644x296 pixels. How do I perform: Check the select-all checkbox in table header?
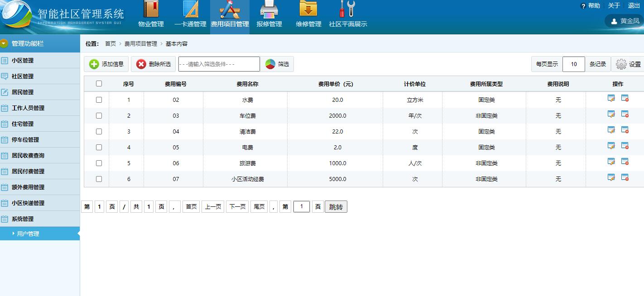pos(98,83)
